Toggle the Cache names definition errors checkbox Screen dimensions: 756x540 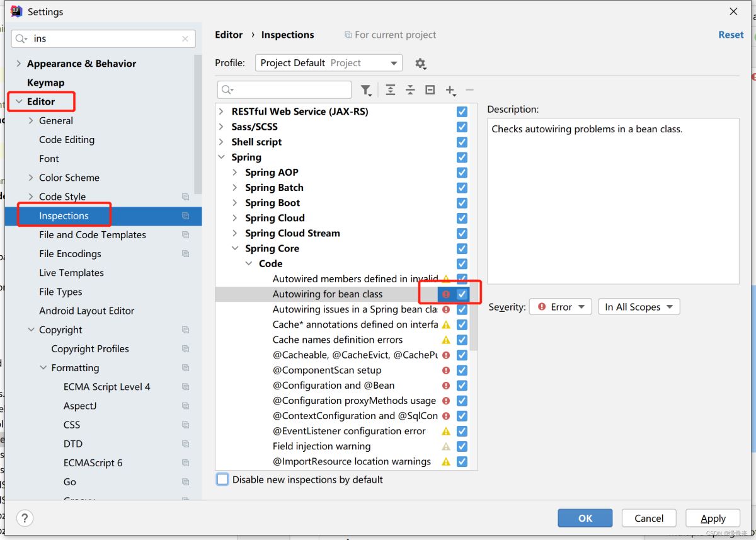tap(462, 340)
